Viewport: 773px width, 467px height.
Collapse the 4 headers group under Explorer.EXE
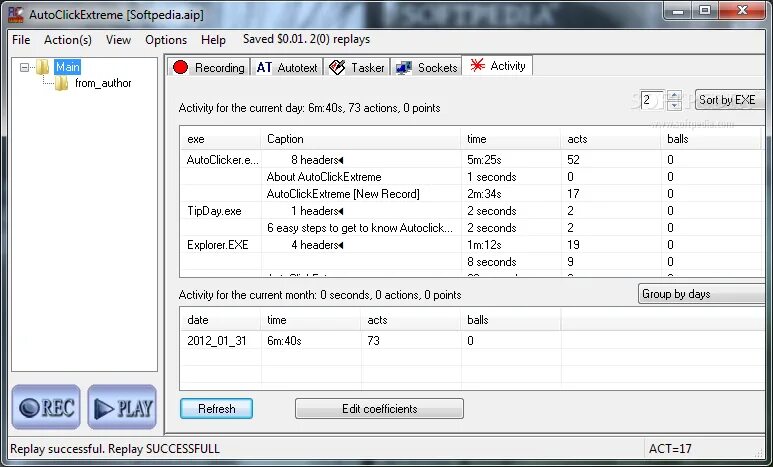(341, 245)
